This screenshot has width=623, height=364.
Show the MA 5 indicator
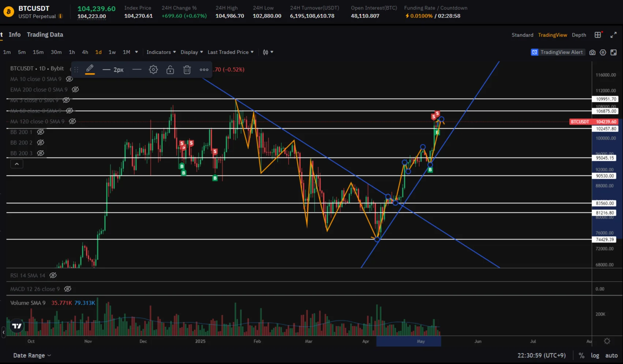[x=66, y=100]
